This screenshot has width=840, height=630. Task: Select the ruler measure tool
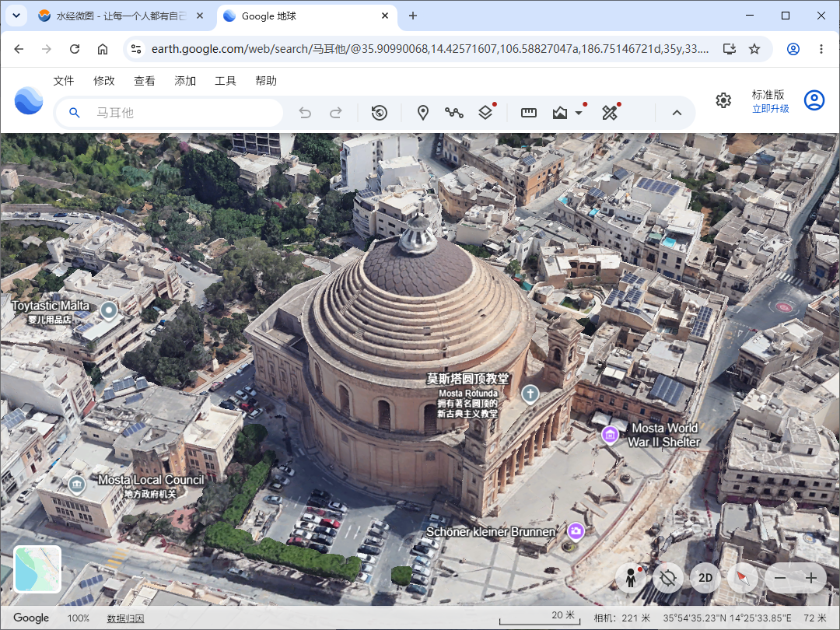coord(529,113)
